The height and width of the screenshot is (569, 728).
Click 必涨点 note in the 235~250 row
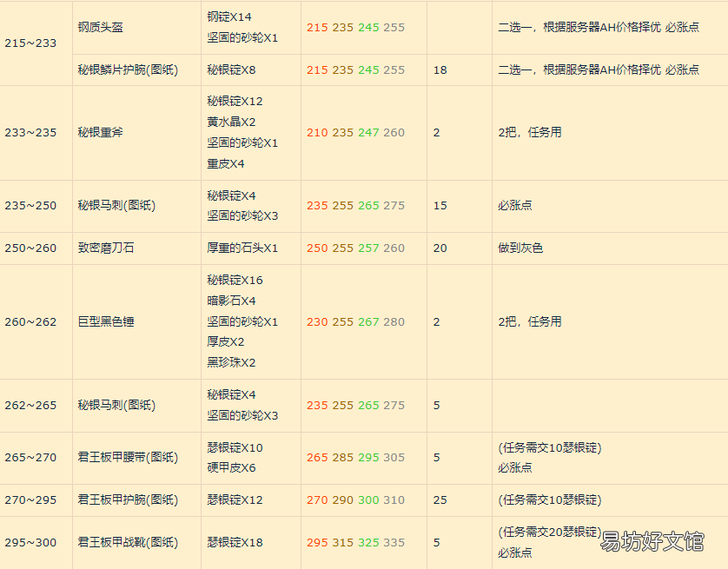[515, 206]
